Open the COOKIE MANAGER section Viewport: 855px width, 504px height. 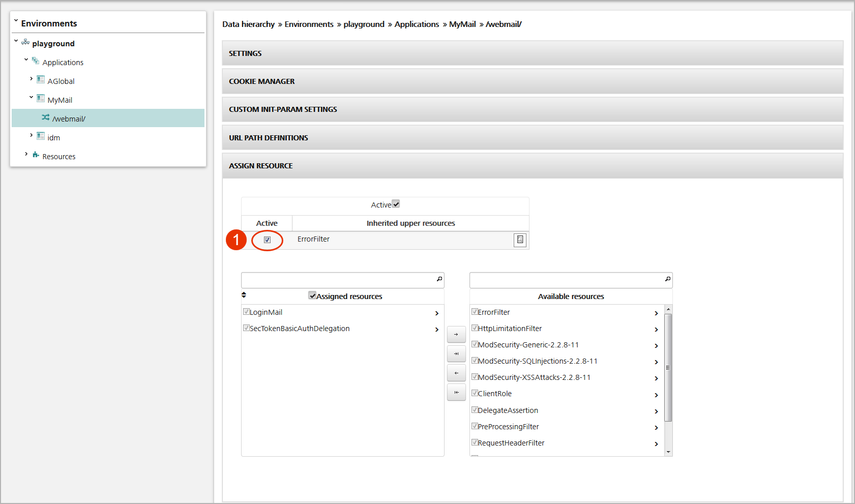click(x=533, y=81)
